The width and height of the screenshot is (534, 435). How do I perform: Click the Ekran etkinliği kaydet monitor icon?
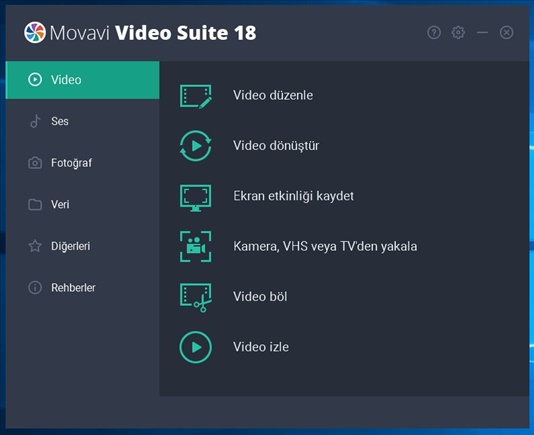click(195, 198)
